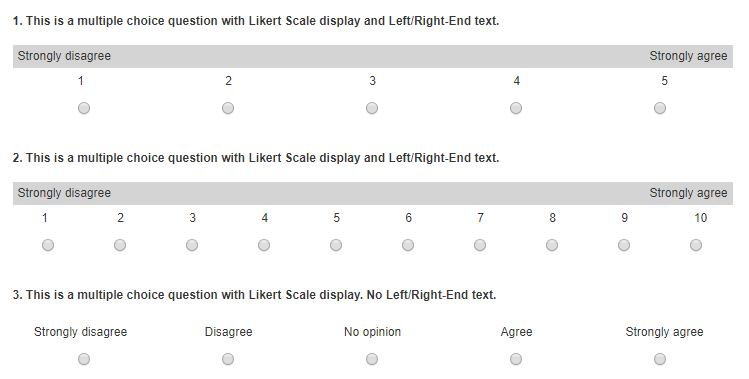
Task: Pick rating 3 in question 2
Action: [x=192, y=245]
